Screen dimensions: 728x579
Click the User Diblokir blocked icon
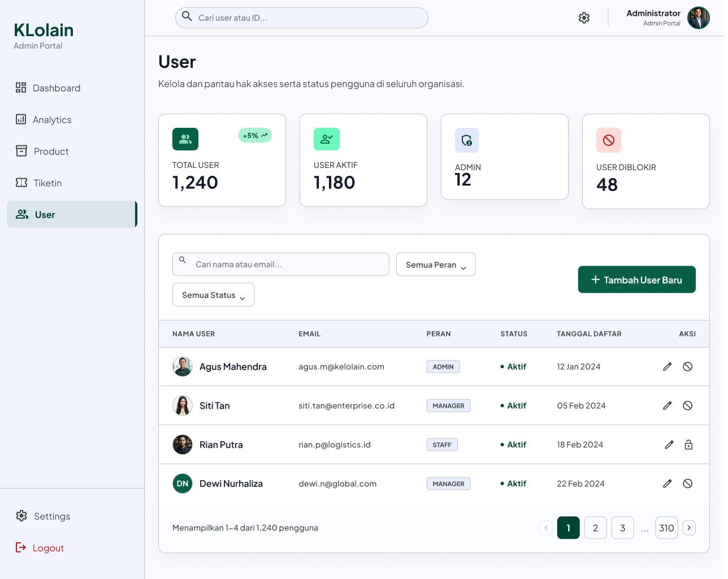609,140
